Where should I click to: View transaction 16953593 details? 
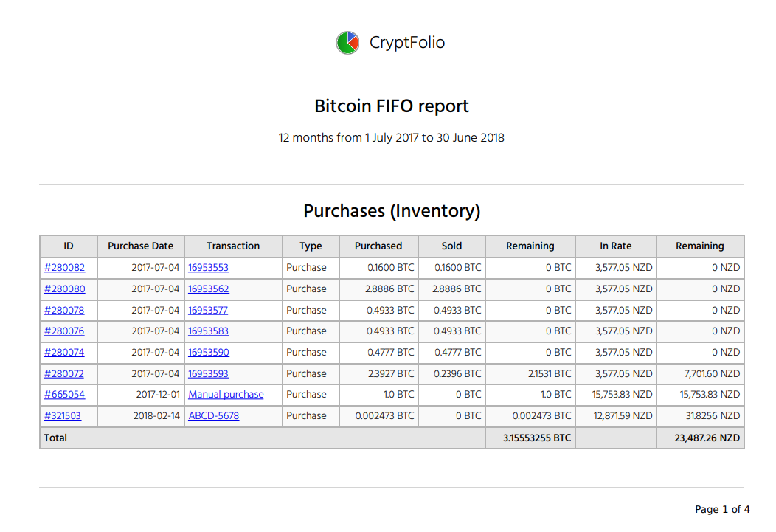[x=209, y=373]
